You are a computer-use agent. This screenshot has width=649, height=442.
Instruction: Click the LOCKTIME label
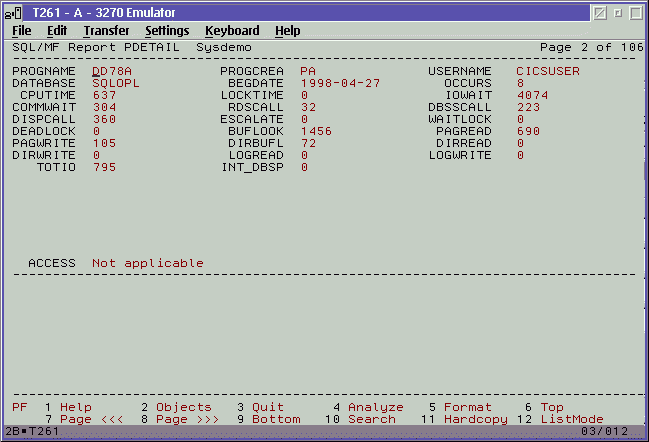pos(252,95)
